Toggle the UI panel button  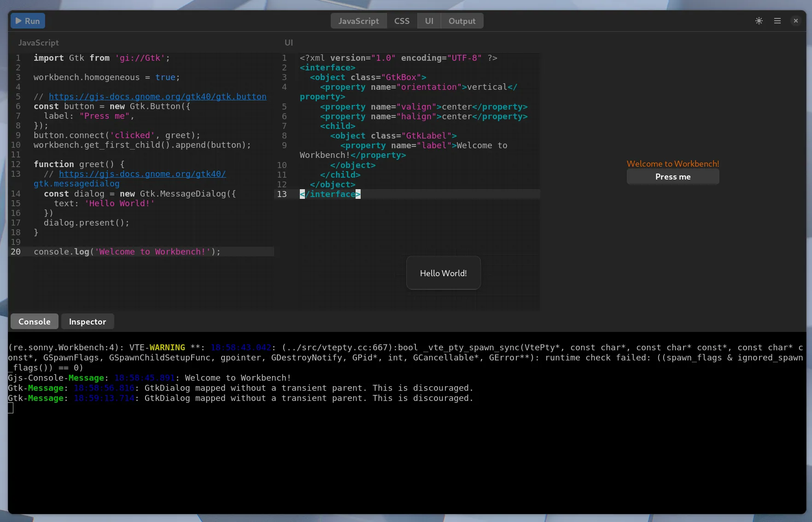tap(429, 21)
